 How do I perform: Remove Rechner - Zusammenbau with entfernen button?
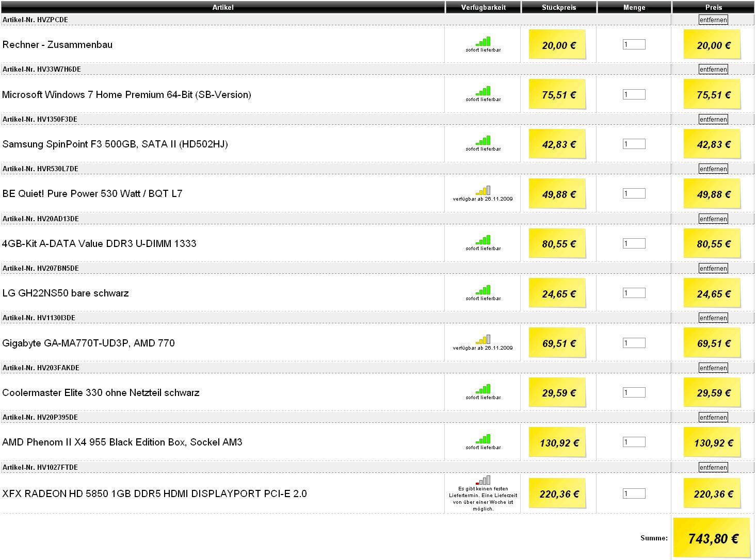[713, 20]
